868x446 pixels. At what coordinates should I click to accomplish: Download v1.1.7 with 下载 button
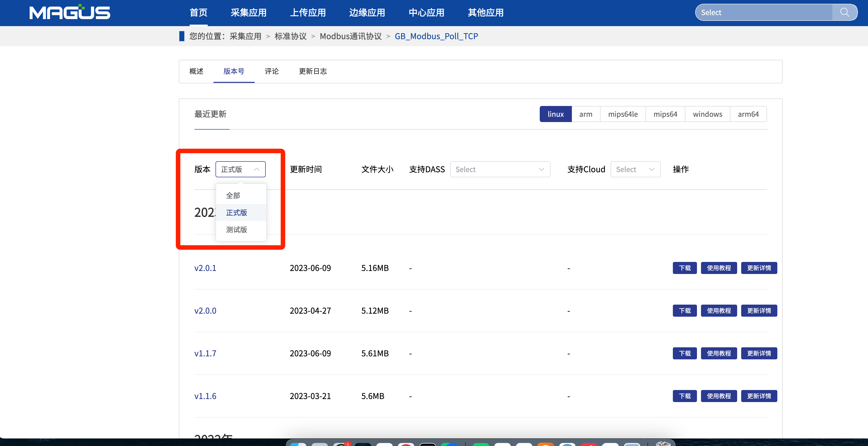point(685,353)
